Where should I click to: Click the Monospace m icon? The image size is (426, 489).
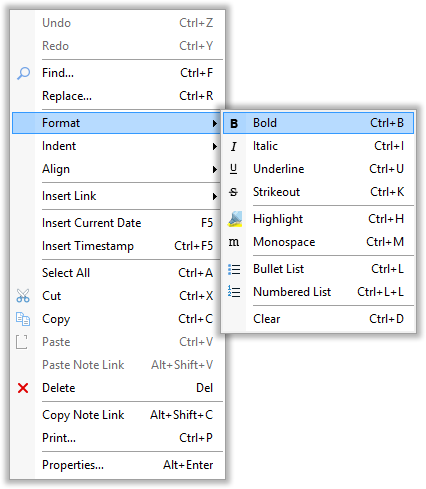(x=234, y=242)
